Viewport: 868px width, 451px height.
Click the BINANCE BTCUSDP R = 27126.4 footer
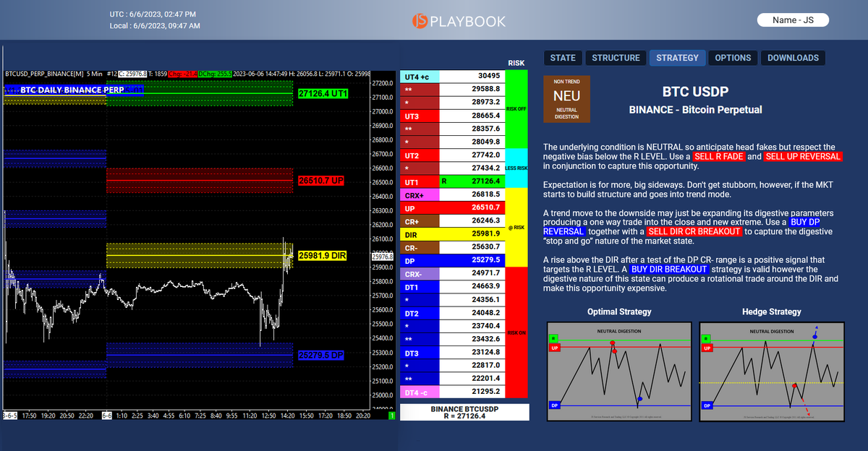pyautogui.click(x=464, y=412)
